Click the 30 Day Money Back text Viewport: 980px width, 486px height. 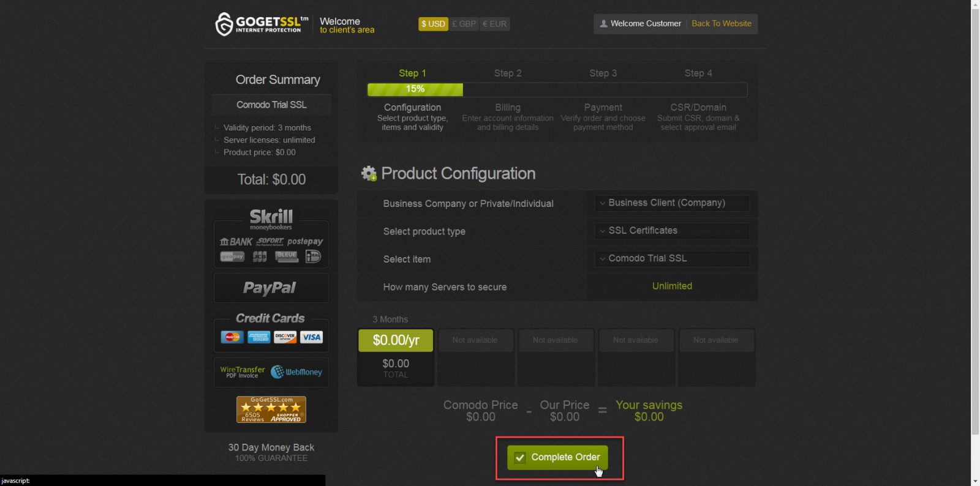pyautogui.click(x=271, y=447)
